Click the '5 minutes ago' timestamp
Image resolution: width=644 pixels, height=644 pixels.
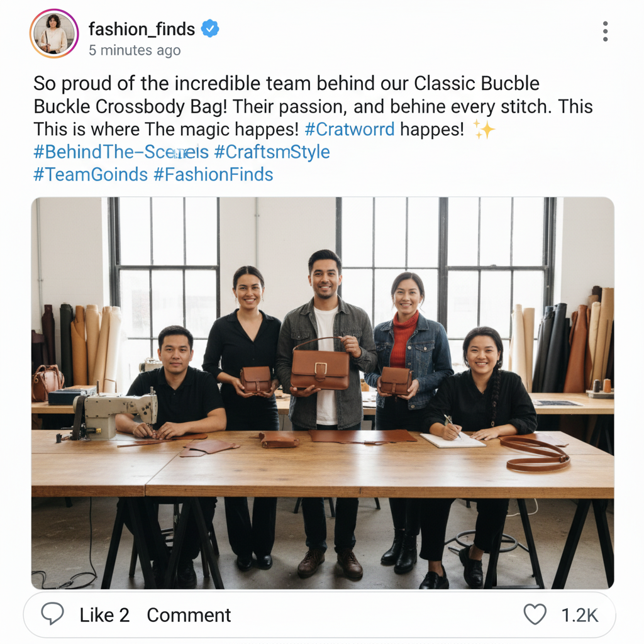135,50
